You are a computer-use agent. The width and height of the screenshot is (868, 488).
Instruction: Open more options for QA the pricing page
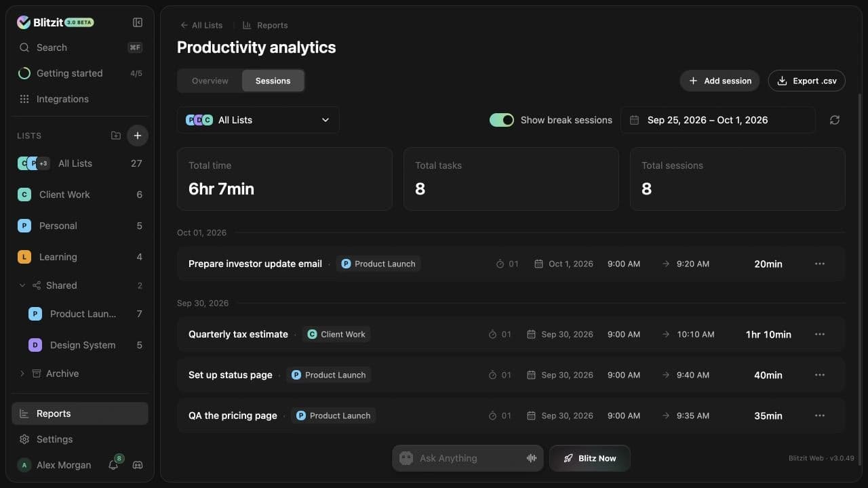820,415
